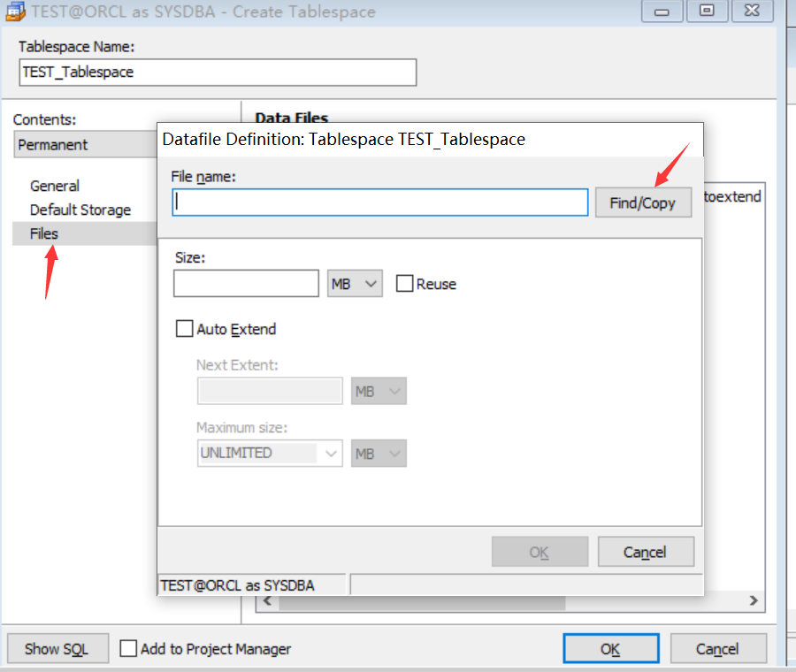
Task: Click the right arrow of horizontal scrollbar
Action: click(x=754, y=600)
